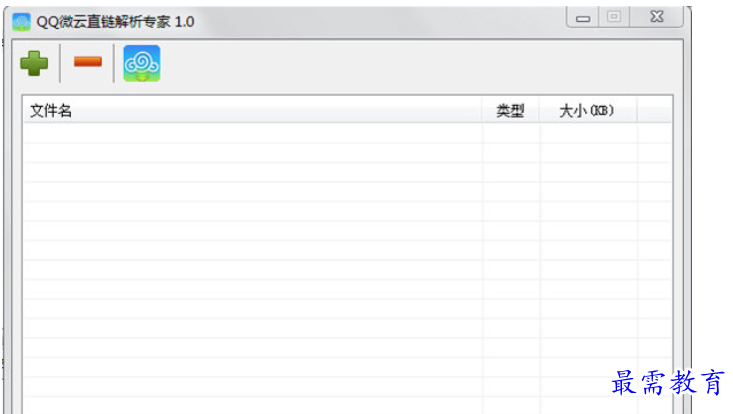This screenshot has width=733, height=414.
Task: Sort by 类型 column header
Action: coord(511,111)
